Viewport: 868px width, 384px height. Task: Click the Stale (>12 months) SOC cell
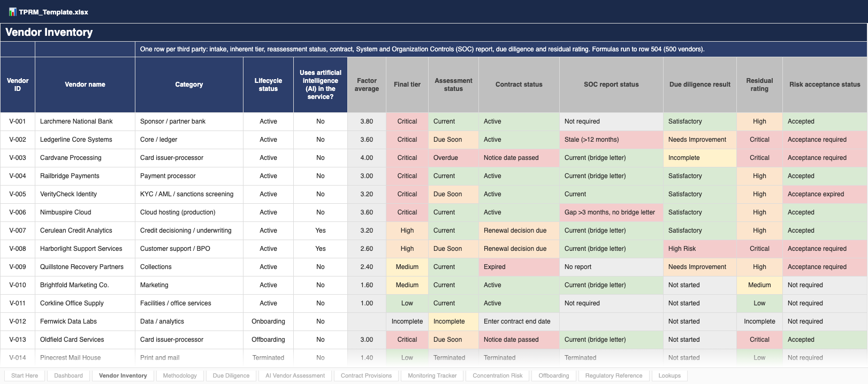[611, 140]
